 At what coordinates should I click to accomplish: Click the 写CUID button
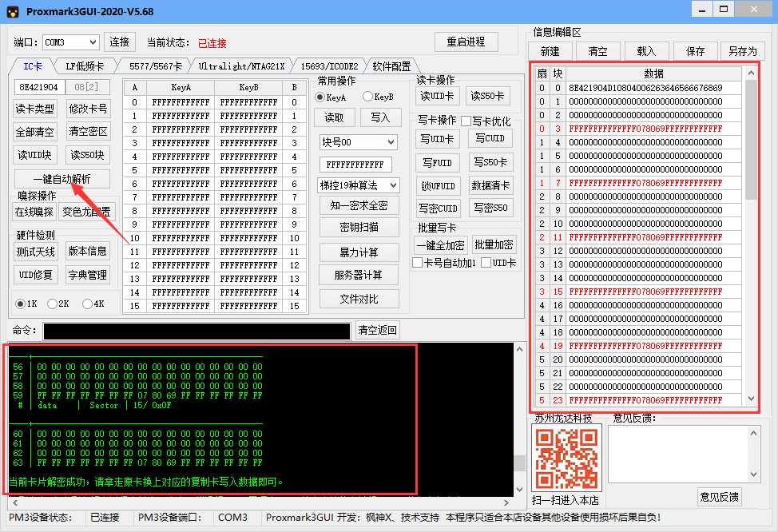(490, 138)
